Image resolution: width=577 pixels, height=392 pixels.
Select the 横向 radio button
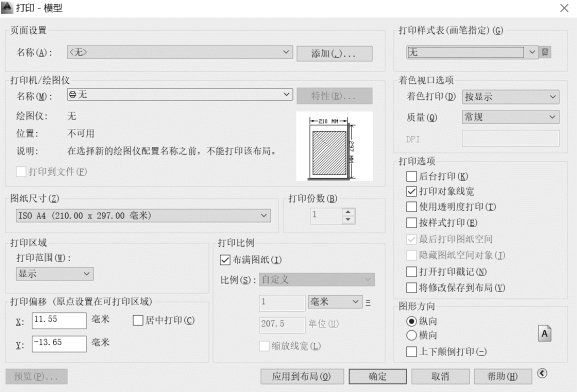411,335
